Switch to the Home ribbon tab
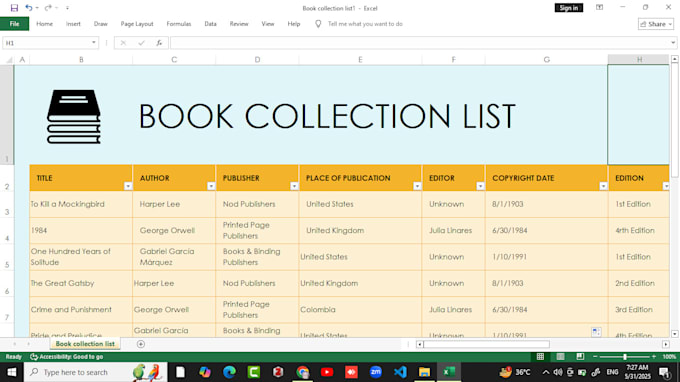680x382 pixels. pyautogui.click(x=44, y=24)
